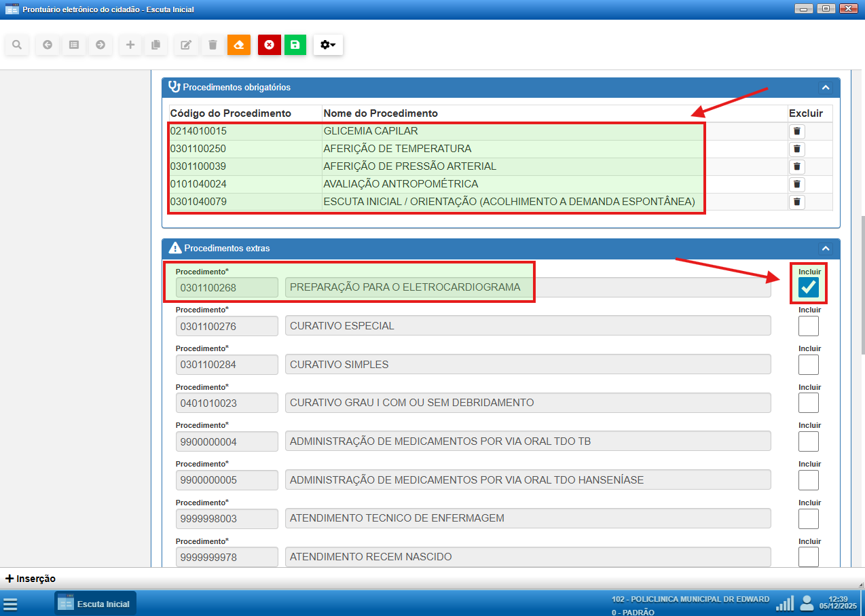Switch to the Escuta Inicial taskbar tab
This screenshot has width=865, height=616.
[95, 604]
